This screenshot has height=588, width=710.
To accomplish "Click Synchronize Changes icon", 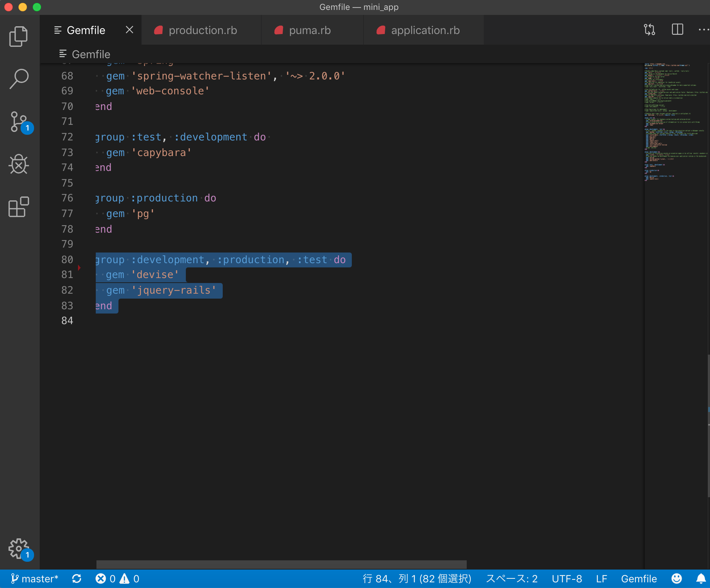I will [x=77, y=579].
